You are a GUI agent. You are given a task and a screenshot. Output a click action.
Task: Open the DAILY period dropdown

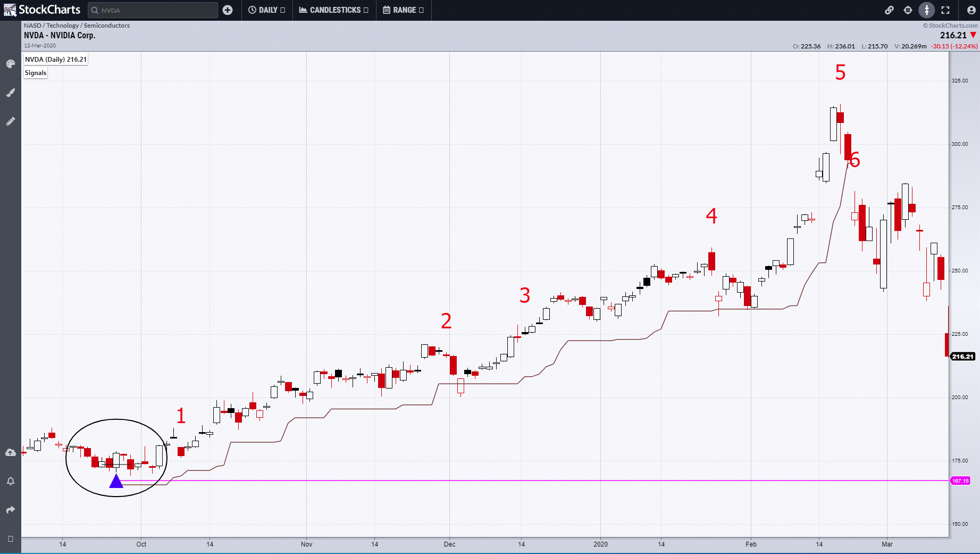(x=267, y=10)
